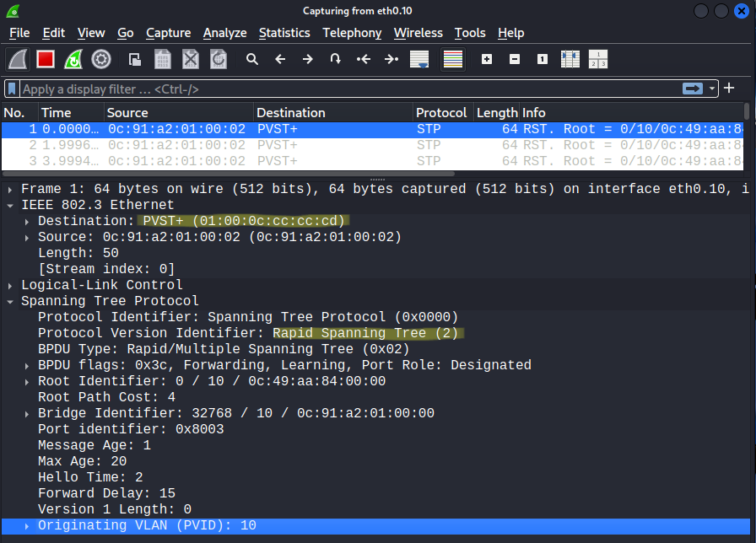This screenshot has height=543, width=756.
Task: Restart the current capture
Action: [x=73, y=59]
